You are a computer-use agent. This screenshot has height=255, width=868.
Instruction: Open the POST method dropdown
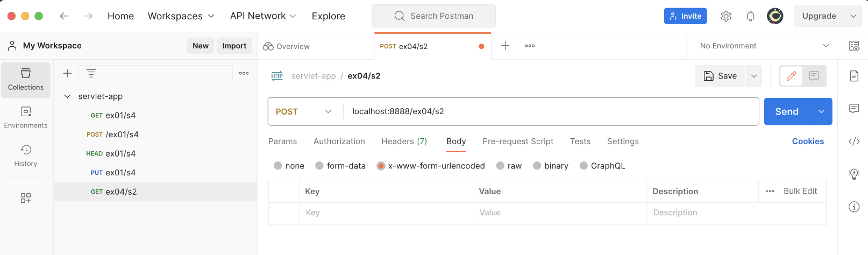pyautogui.click(x=305, y=111)
